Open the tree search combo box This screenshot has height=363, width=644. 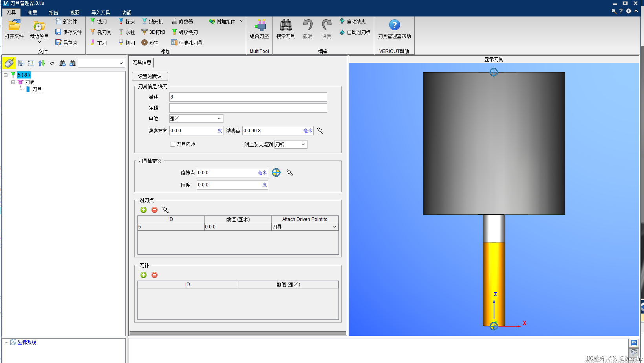[x=101, y=63]
